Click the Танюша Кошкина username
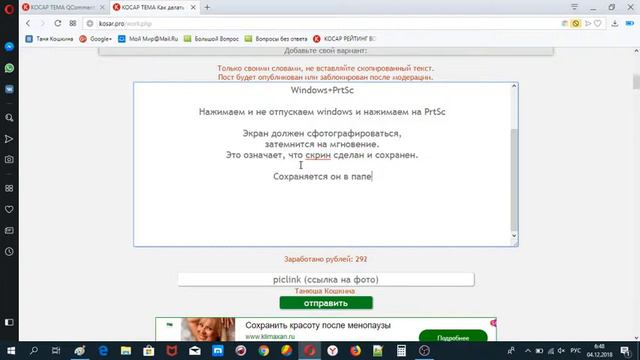The height and width of the screenshot is (360, 640). coord(325,291)
